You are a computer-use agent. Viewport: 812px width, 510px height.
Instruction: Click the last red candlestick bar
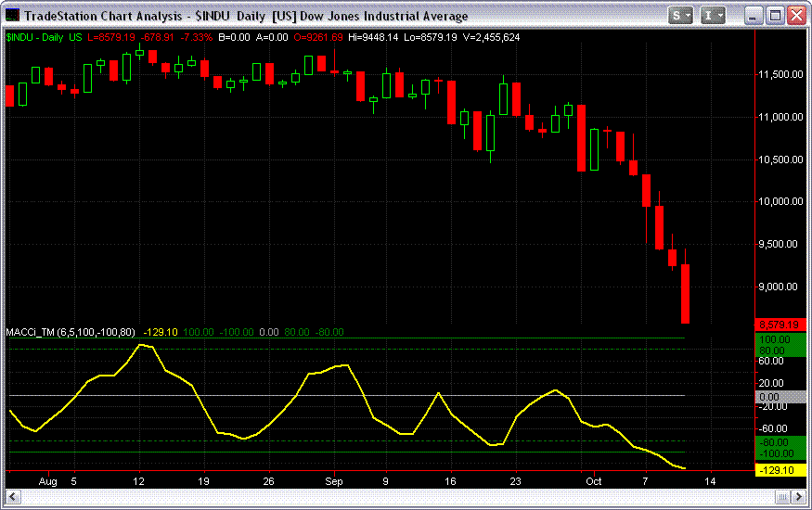pos(686,294)
